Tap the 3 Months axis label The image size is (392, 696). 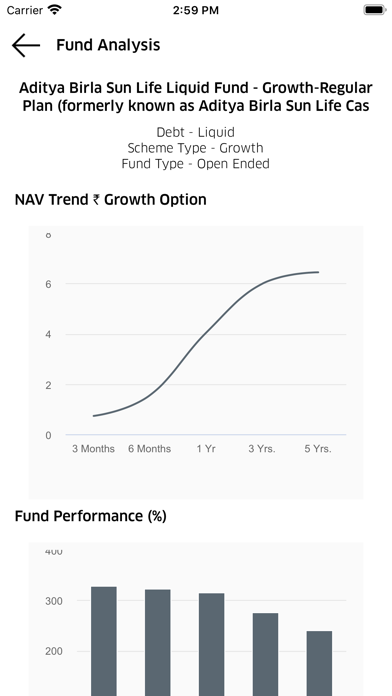coord(93,449)
